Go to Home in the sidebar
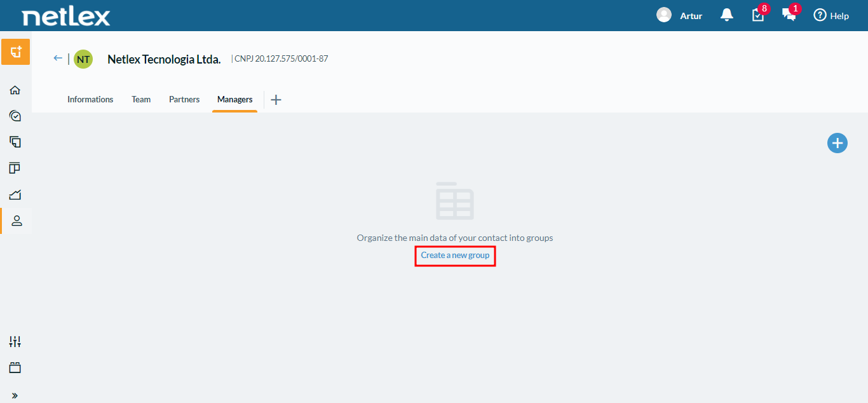Image resolution: width=868 pixels, height=403 pixels. click(15, 90)
